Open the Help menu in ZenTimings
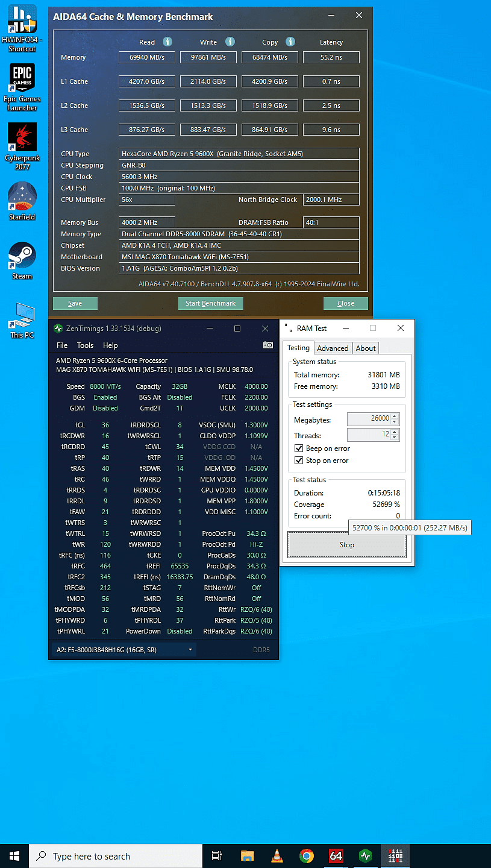The width and height of the screenshot is (491, 868). (110, 345)
